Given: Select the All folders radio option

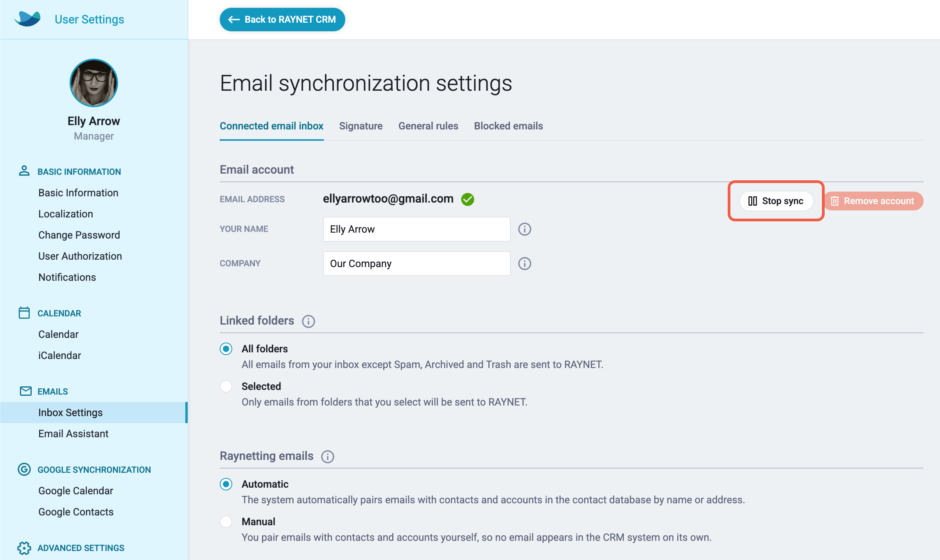Looking at the screenshot, I should (226, 349).
